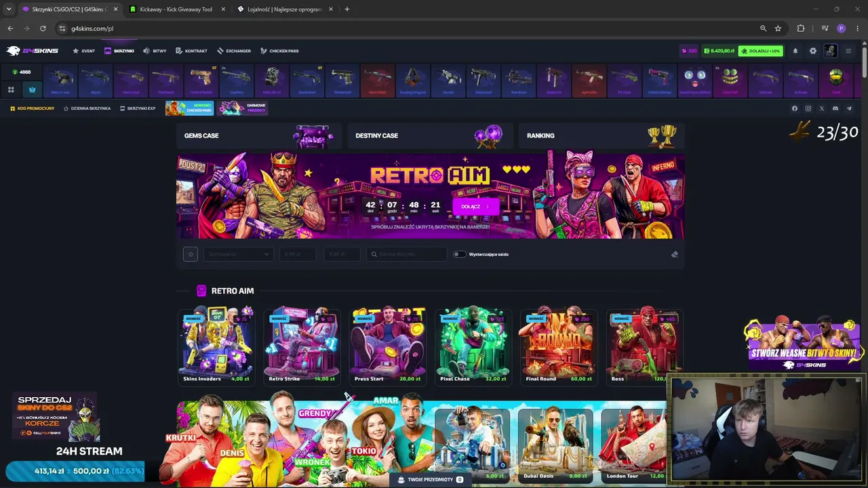Open the Gems Case button
This screenshot has width=868, height=488.
tap(259, 136)
